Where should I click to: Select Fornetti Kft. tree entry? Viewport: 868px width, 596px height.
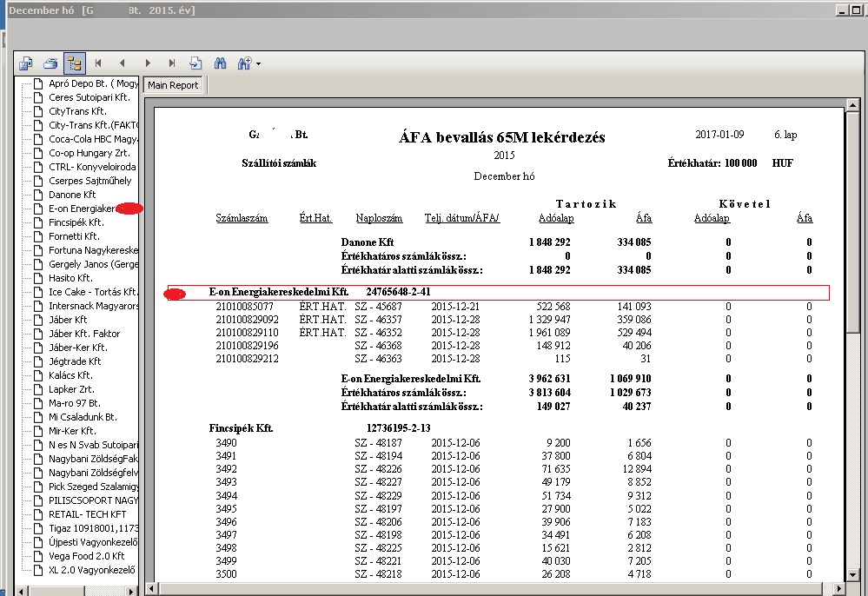tap(74, 236)
